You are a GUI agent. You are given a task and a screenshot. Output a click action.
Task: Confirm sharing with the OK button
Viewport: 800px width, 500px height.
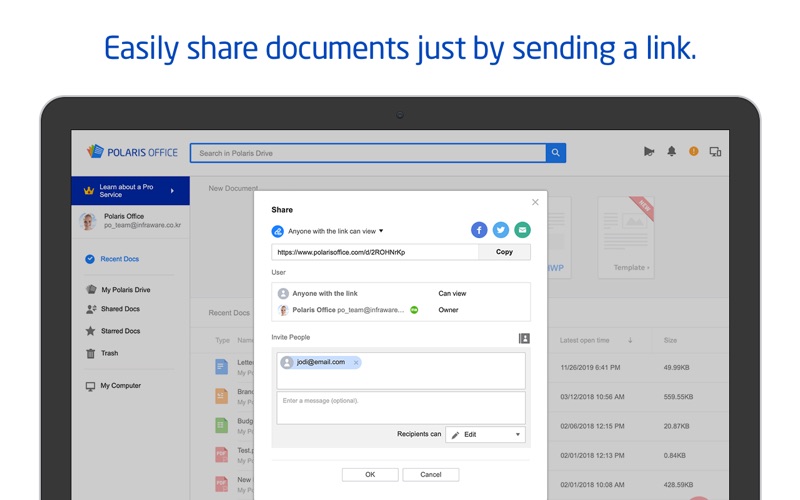(x=370, y=474)
